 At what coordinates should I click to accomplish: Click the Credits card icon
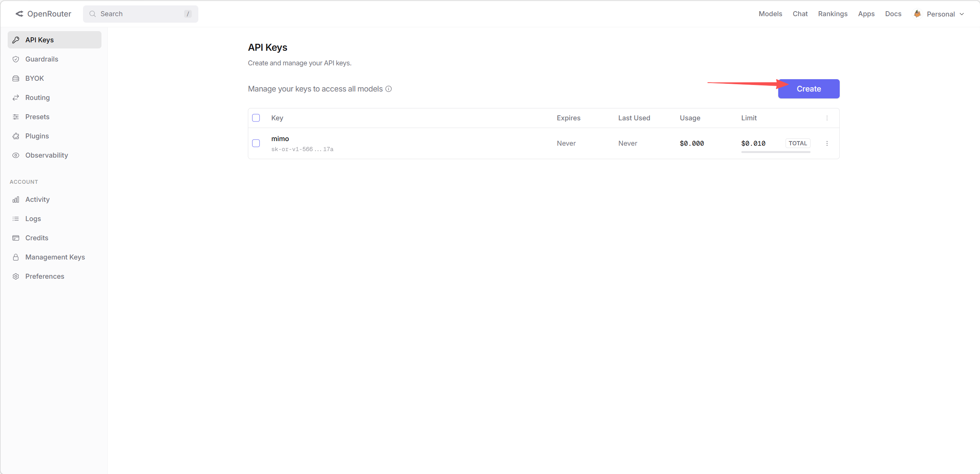pos(16,238)
